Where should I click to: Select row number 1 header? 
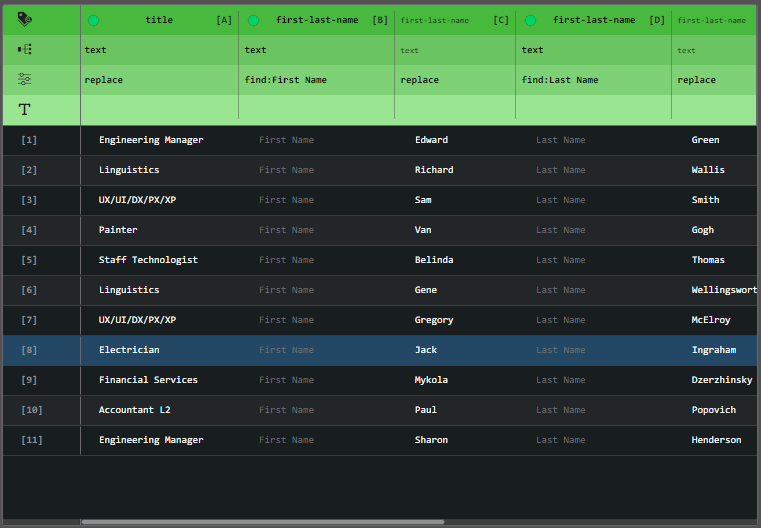click(x=29, y=140)
